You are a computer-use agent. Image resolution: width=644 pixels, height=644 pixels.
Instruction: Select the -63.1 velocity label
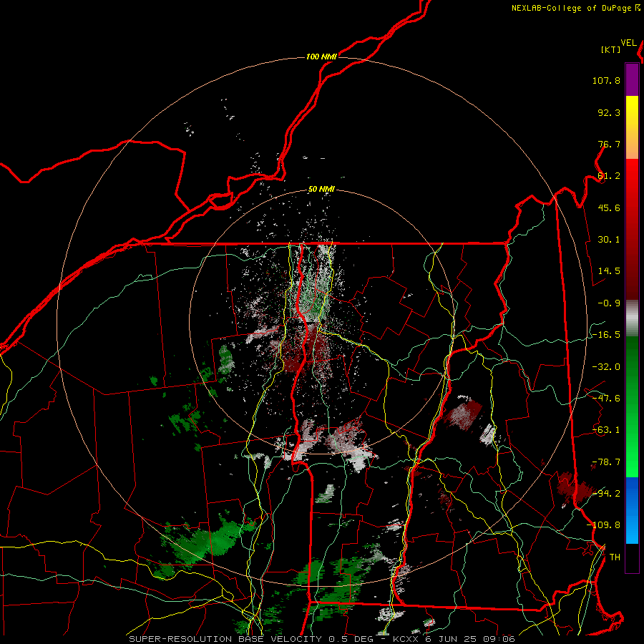[x=606, y=430]
